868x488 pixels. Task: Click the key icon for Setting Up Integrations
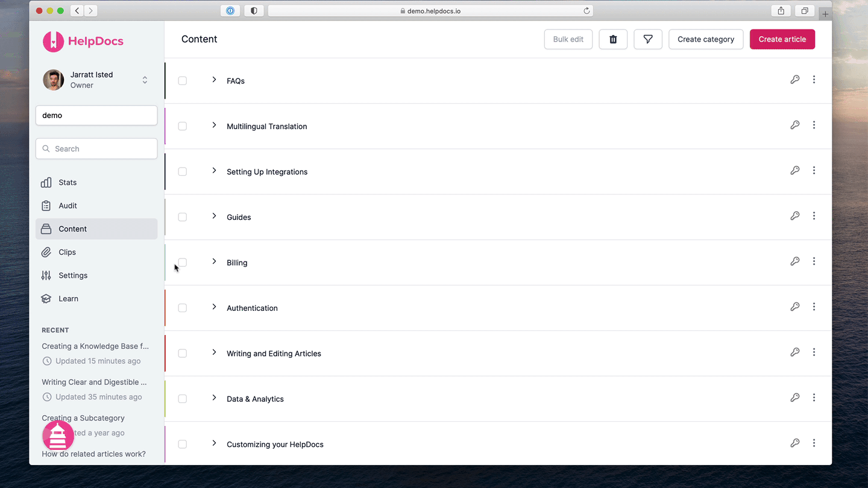point(795,170)
